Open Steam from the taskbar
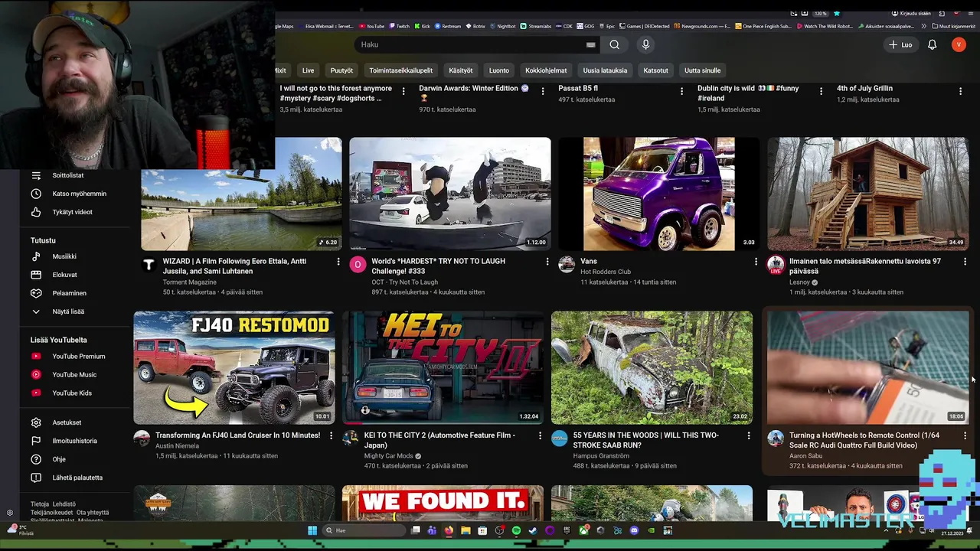 click(x=533, y=530)
